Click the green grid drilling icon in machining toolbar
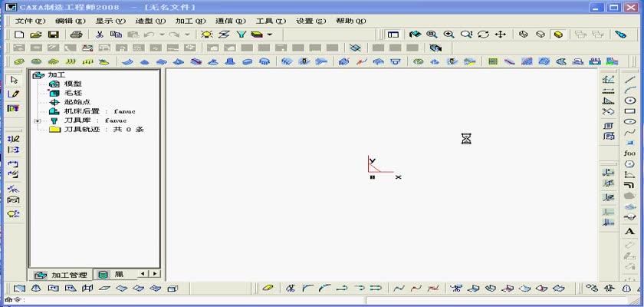This screenshot has width=644, height=307. pyautogui.click(x=493, y=61)
